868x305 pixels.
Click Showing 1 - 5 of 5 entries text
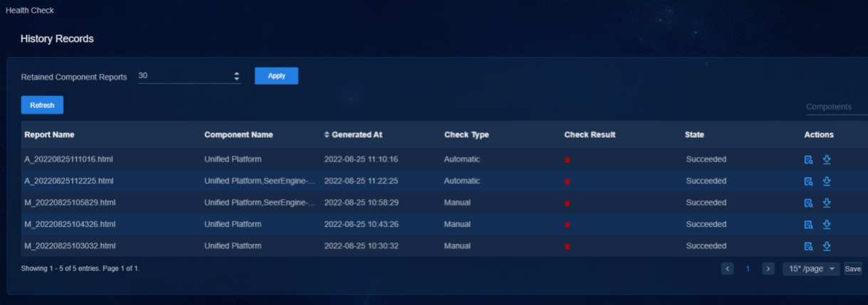[59, 268]
